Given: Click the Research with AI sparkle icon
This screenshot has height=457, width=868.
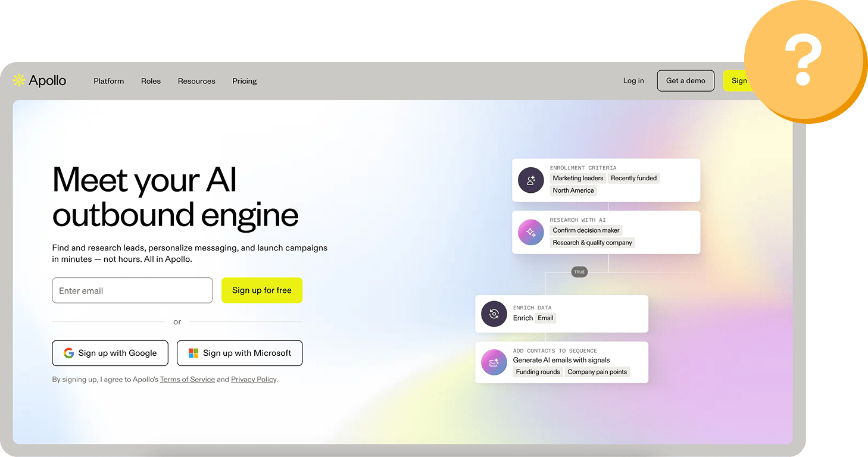Looking at the screenshot, I should click(x=531, y=232).
